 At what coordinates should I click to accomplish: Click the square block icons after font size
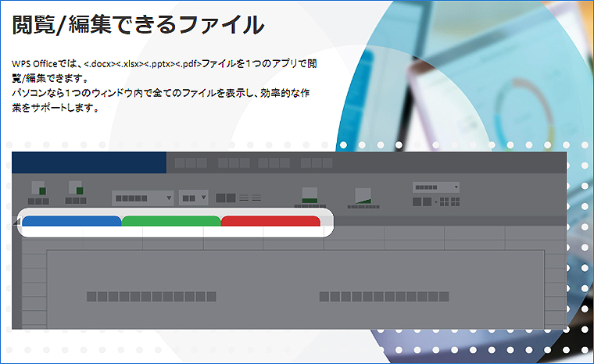point(225,198)
